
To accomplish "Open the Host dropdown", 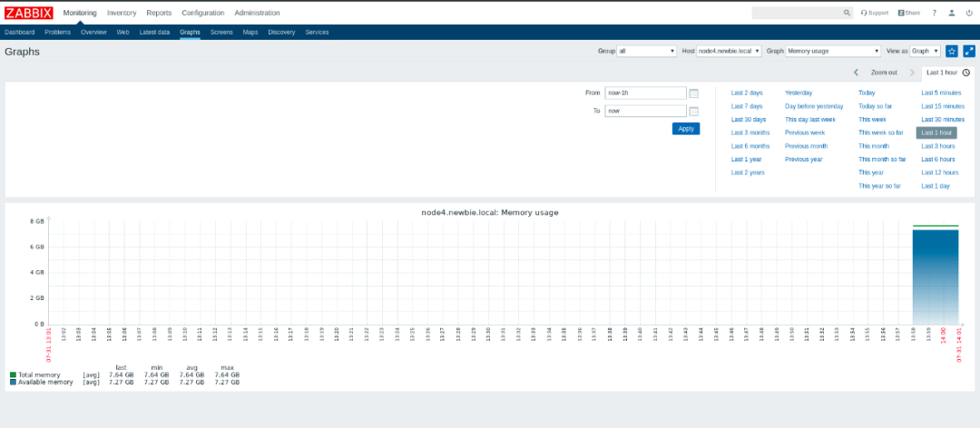I will [x=729, y=52].
